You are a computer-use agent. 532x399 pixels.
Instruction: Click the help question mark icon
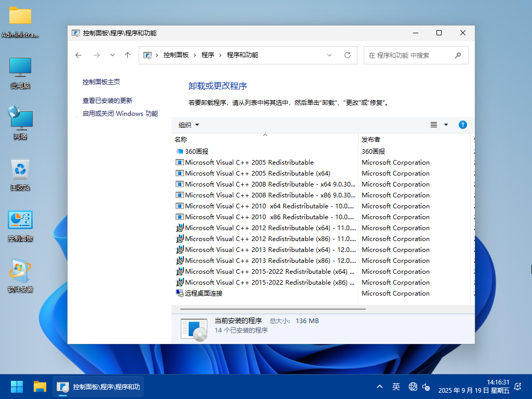coord(463,125)
